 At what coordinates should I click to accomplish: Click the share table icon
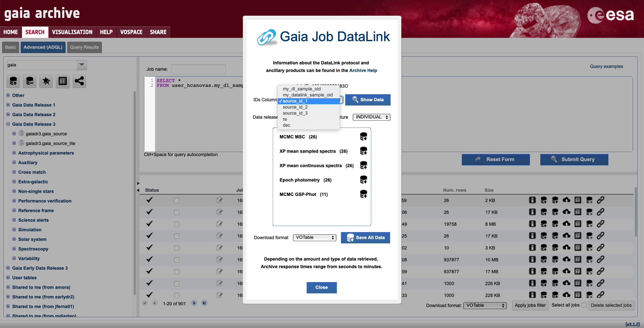[x=79, y=81]
